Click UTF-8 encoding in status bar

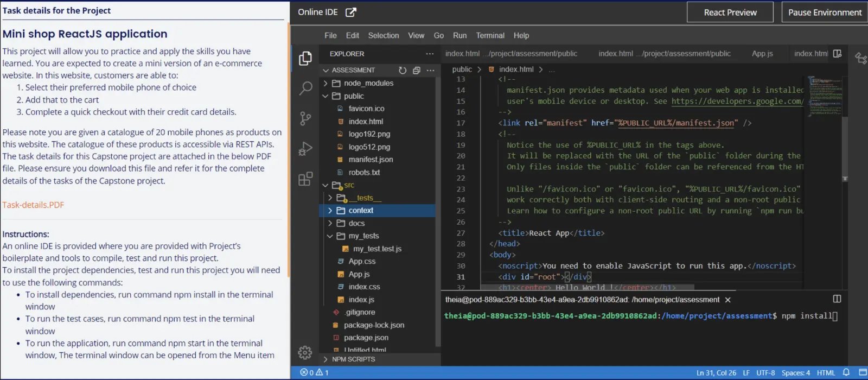click(765, 373)
